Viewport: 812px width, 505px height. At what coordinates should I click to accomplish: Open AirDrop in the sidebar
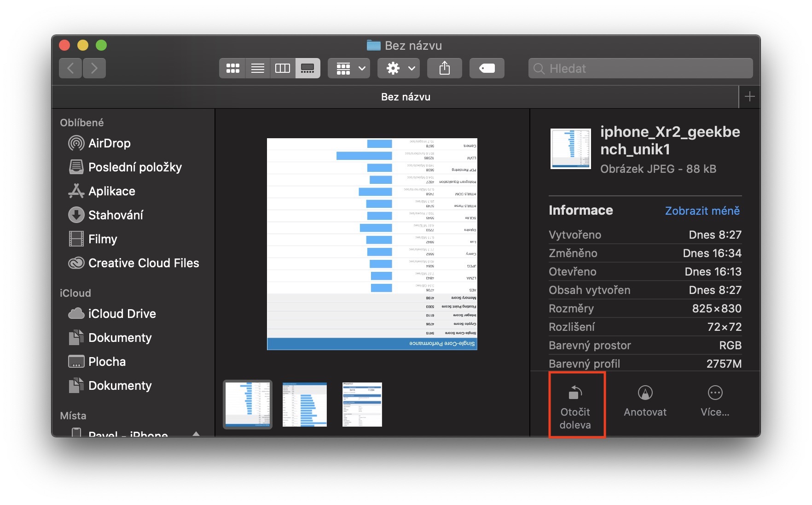pos(99,143)
